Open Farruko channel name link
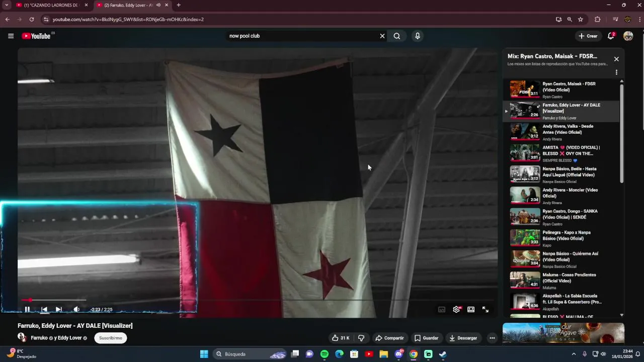 [x=39, y=338]
